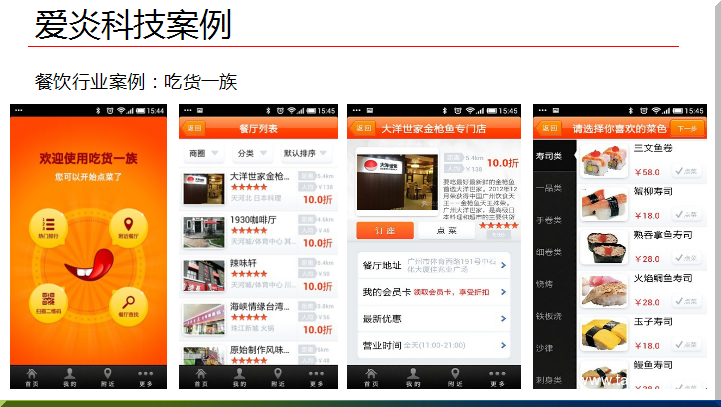
Task: Check the 点菜 box for 三文鱼卷
Action: tap(685, 172)
